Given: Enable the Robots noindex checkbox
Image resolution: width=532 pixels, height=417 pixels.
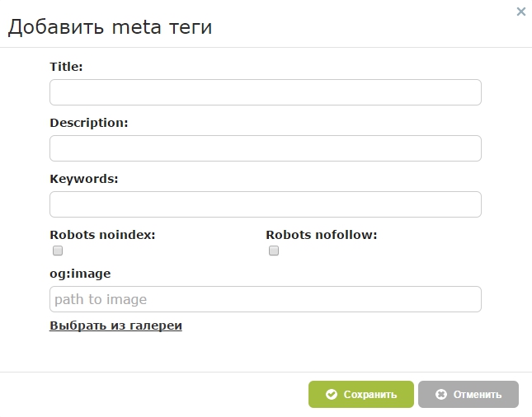Looking at the screenshot, I should coord(58,251).
